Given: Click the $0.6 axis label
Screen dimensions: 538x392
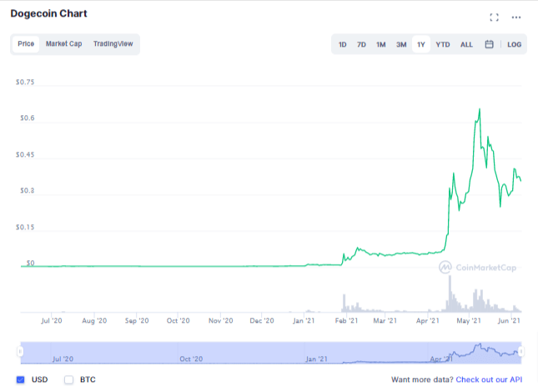Looking at the screenshot, I should [x=27, y=118].
